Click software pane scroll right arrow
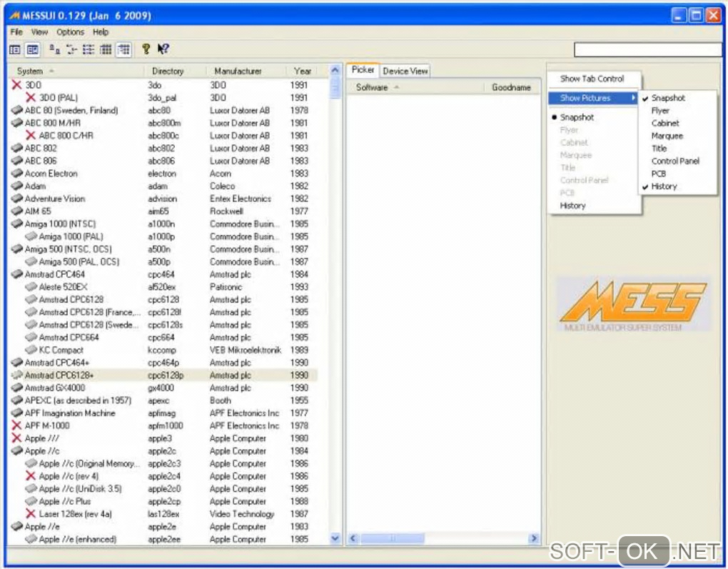 click(533, 538)
